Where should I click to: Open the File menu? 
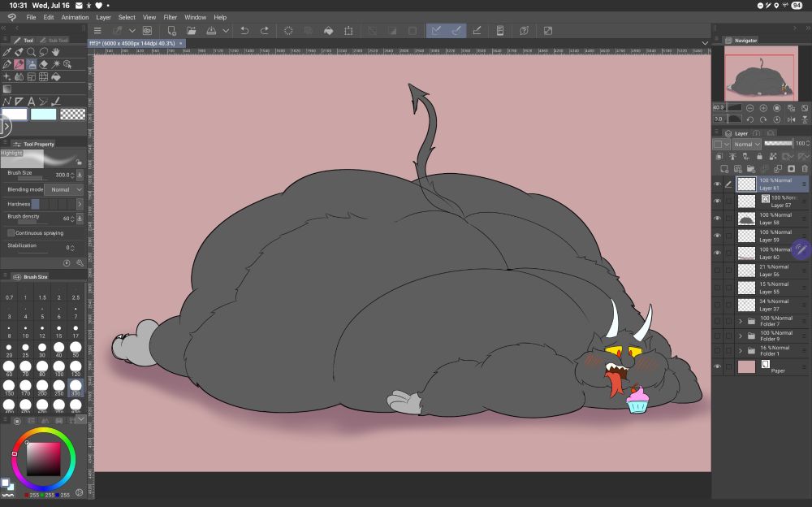pyautogui.click(x=31, y=17)
